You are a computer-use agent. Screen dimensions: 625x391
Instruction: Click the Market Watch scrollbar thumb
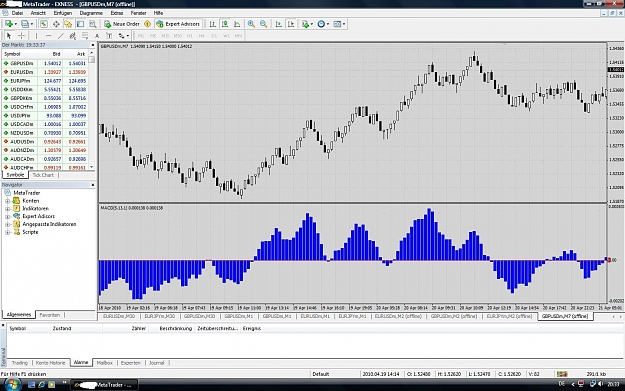point(92,60)
